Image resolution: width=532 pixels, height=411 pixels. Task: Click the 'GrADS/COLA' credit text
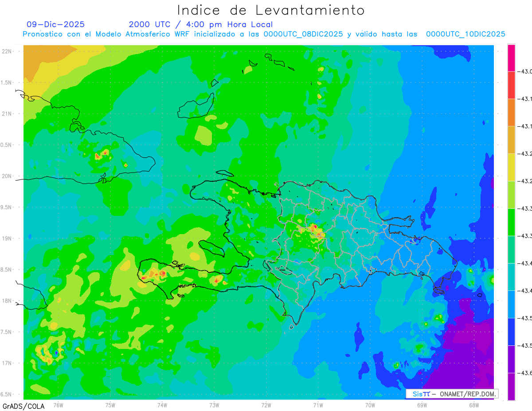[x=23, y=406]
